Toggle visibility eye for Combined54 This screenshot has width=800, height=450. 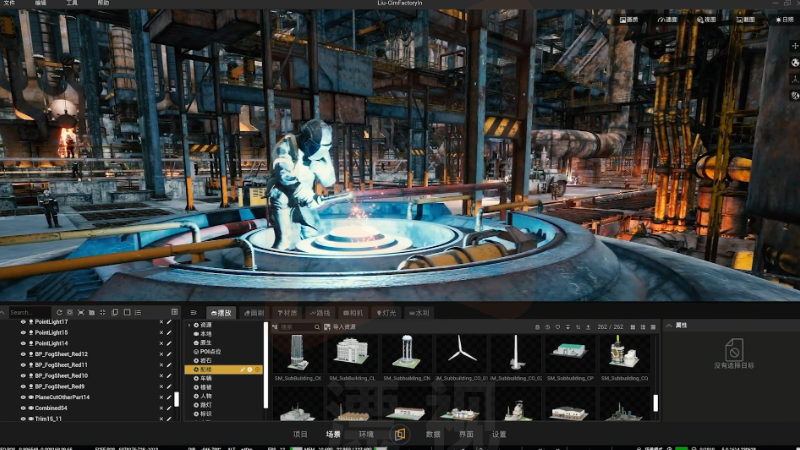click(x=24, y=408)
